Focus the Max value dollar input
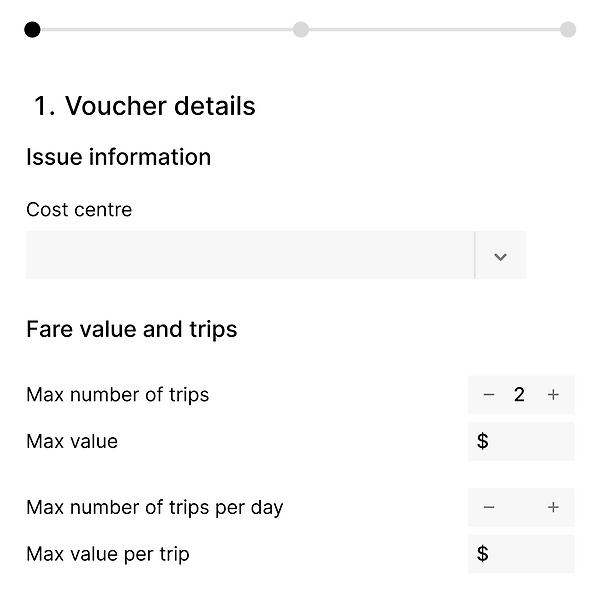Viewport: 600px width, 606px height. tap(528, 441)
